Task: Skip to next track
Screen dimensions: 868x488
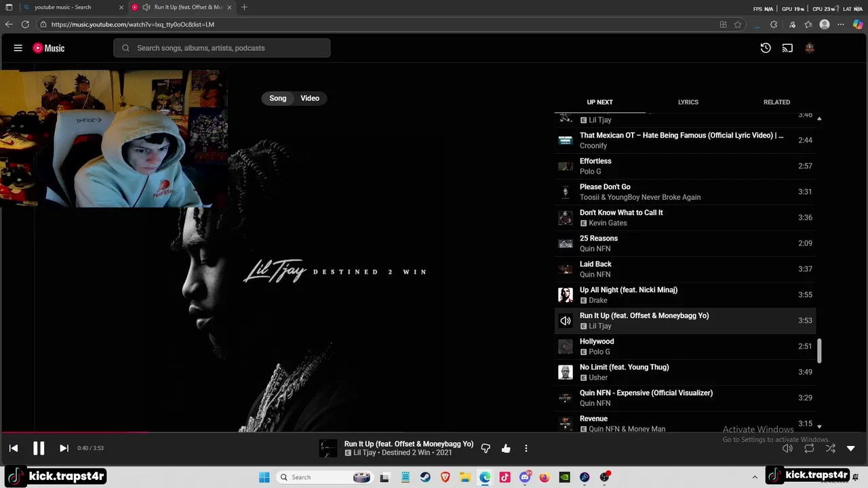Action: tap(64, 448)
